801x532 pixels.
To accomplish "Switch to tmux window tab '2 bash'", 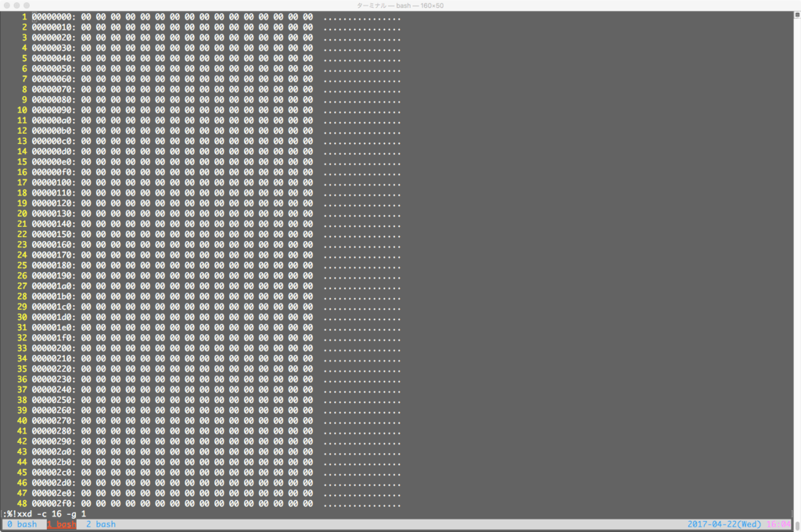I will click(101, 524).
